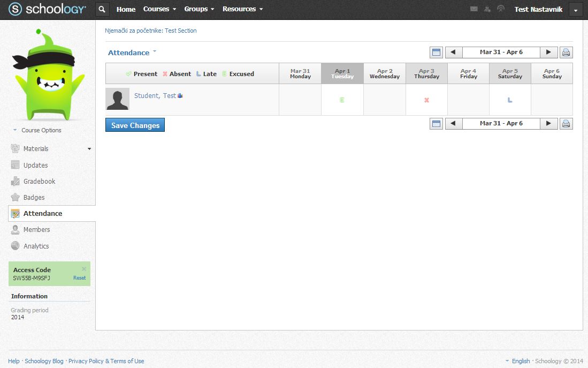Screen dimensions: 588x368
Task: Expand the Attendance heading dropdown
Action: (155, 52)
